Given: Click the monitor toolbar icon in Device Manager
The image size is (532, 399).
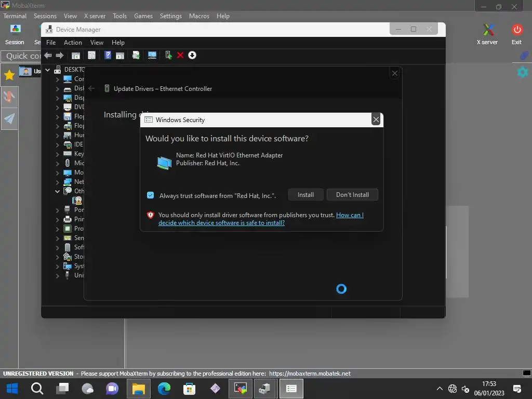Looking at the screenshot, I should point(152,55).
